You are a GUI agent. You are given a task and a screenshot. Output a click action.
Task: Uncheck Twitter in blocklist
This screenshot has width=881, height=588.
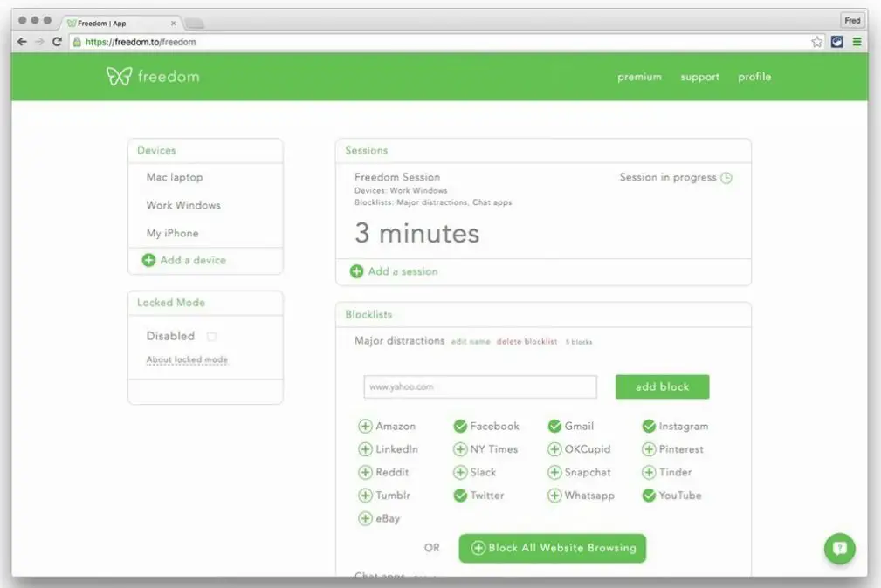pyautogui.click(x=460, y=496)
